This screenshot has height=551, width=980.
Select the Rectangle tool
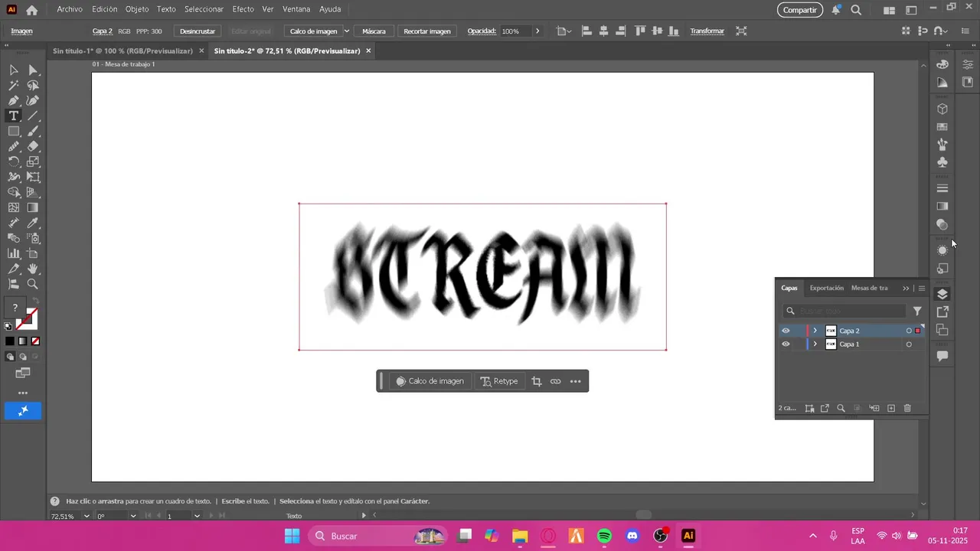pos(14,131)
